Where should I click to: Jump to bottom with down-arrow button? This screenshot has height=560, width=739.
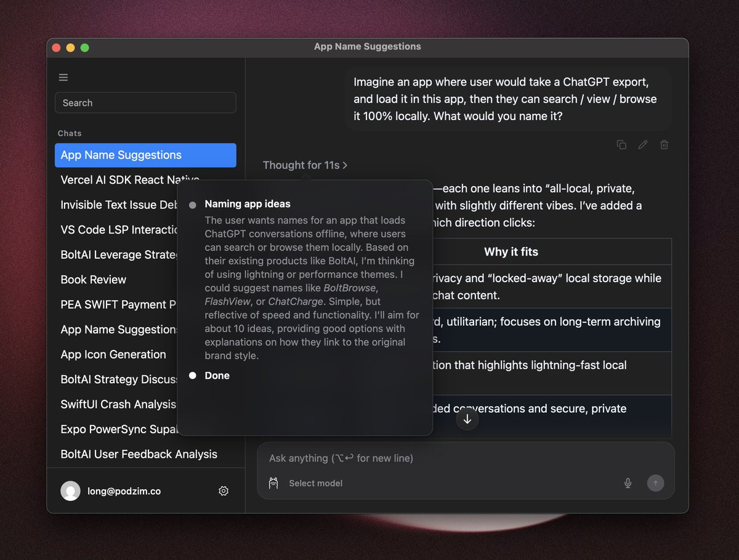click(x=467, y=419)
